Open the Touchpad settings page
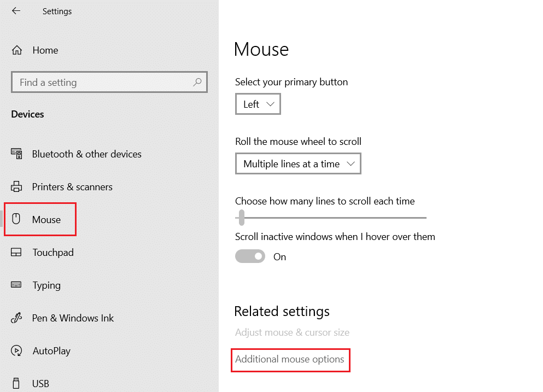Screen dimensions: 543x392 pyautogui.click(x=53, y=253)
